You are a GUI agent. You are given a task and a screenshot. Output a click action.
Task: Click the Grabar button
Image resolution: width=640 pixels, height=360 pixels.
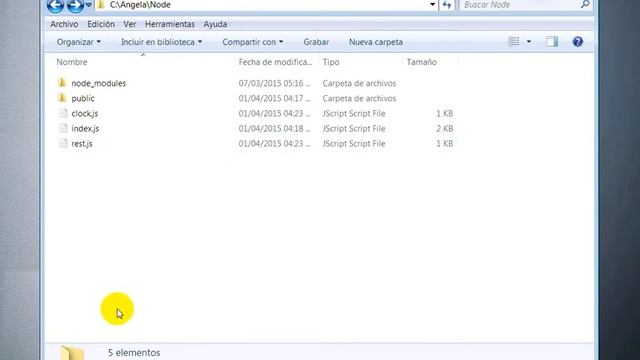[316, 42]
